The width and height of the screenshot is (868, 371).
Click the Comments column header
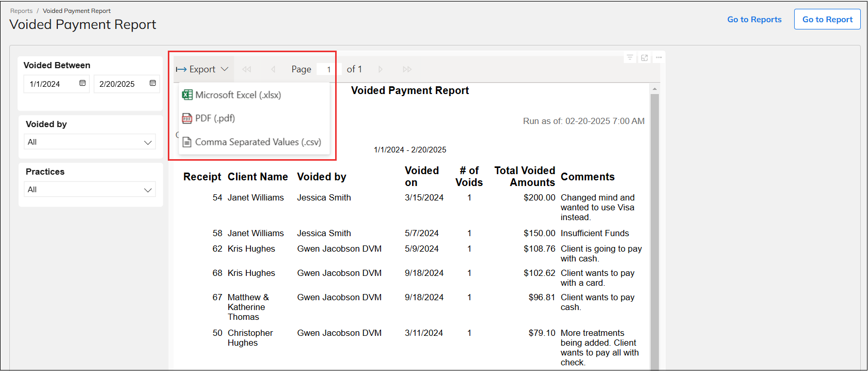tap(588, 177)
